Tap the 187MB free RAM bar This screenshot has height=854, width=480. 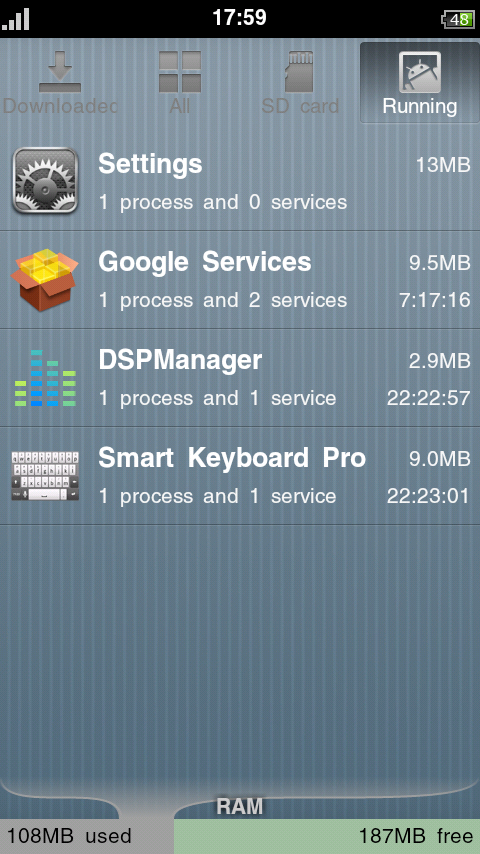point(327,836)
